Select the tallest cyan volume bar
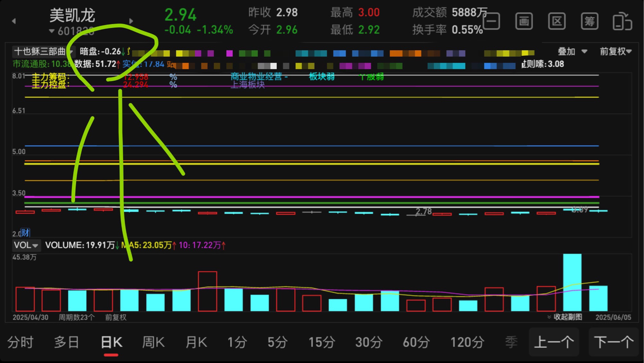 (x=572, y=283)
